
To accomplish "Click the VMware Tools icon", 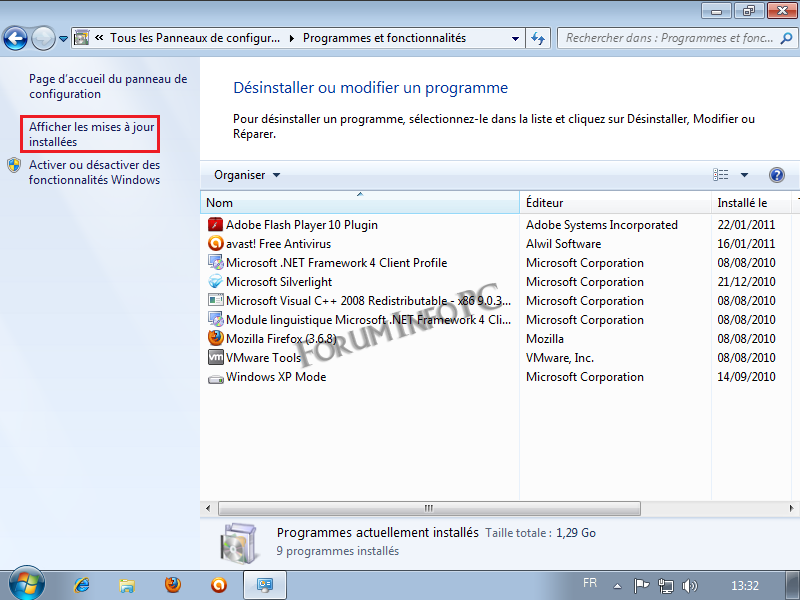I will tap(216, 357).
